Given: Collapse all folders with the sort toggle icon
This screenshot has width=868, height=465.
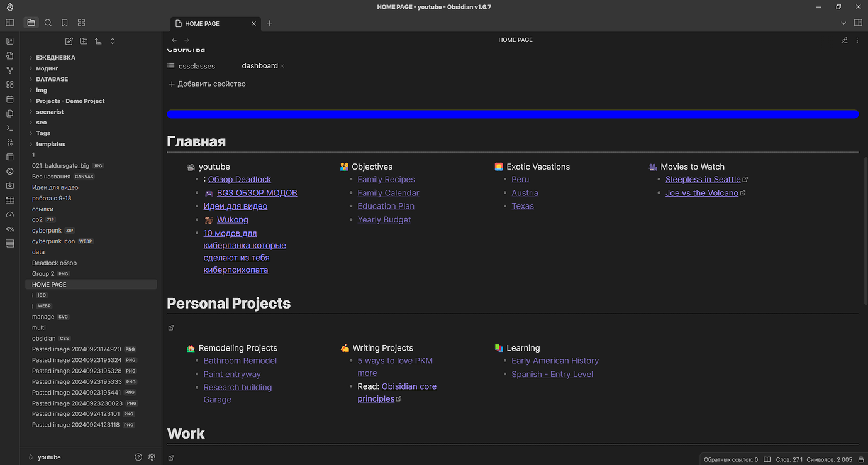Looking at the screenshot, I should 112,40.
